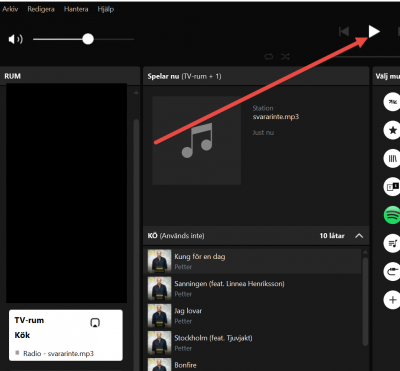Select queue song Sanningen (feat. Linnea Henriksson)

tap(253, 288)
